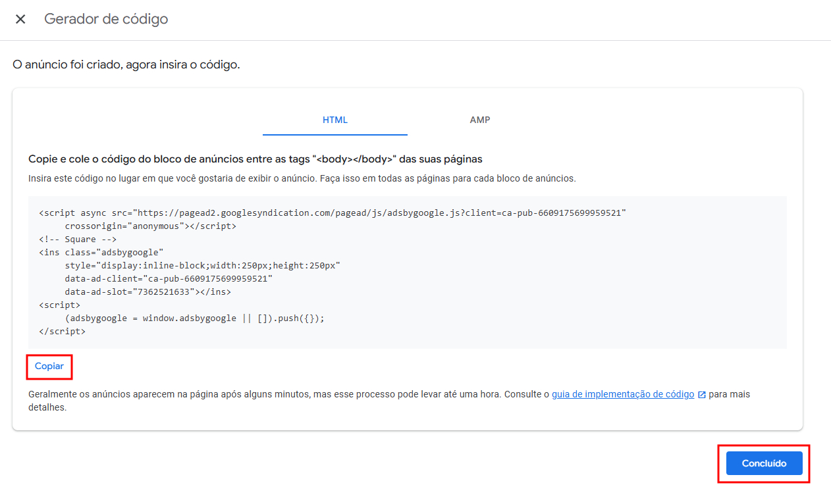The image size is (831, 504).
Task: Click the data-ad-slot="7362521633" line
Action: coord(148,292)
